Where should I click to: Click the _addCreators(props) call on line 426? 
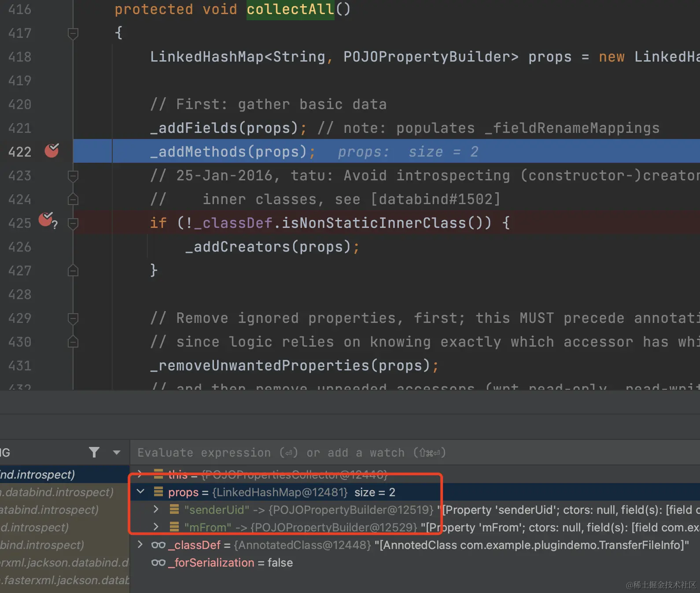pyautogui.click(x=268, y=247)
